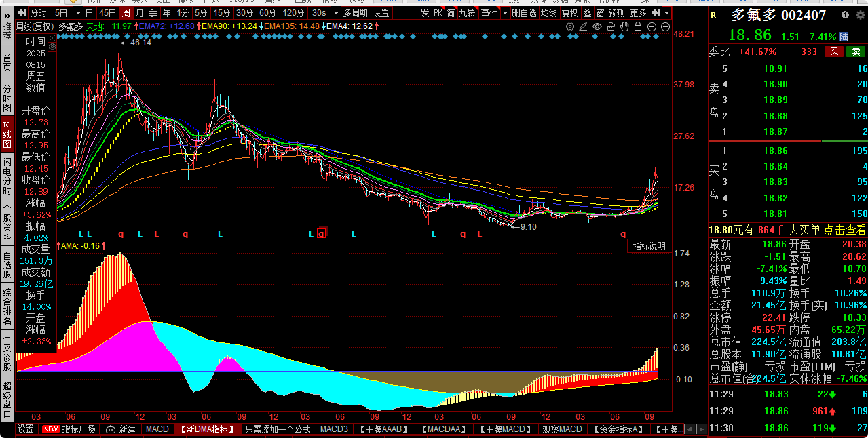
Task: Click the boxed q event marker under chart
Action: [x=322, y=234]
